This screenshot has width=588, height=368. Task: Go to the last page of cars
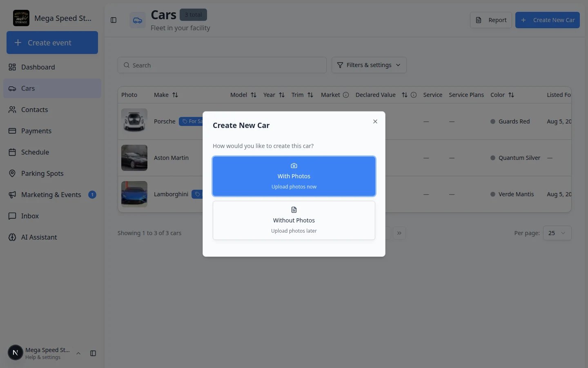tap(399, 233)
